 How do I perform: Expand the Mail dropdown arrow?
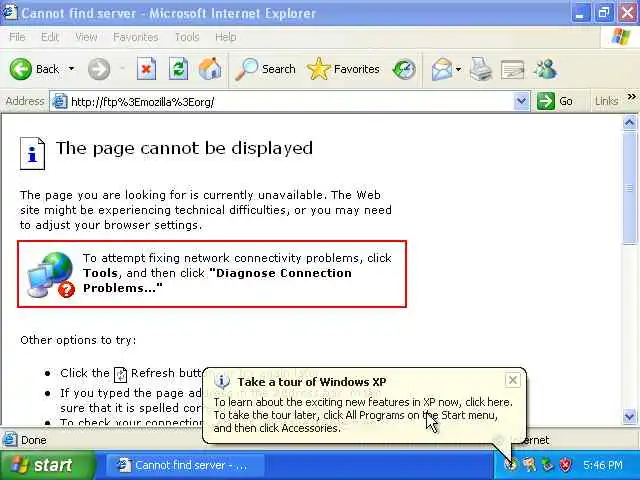(x=458, y=69)
